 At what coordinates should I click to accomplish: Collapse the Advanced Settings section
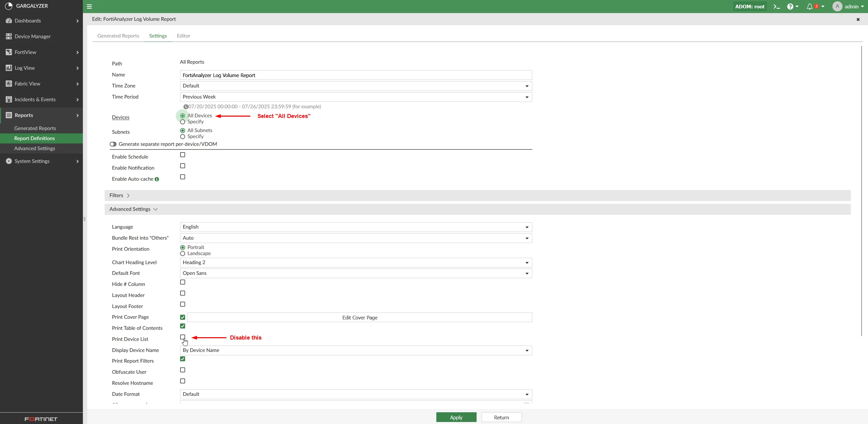coord(478,209)
